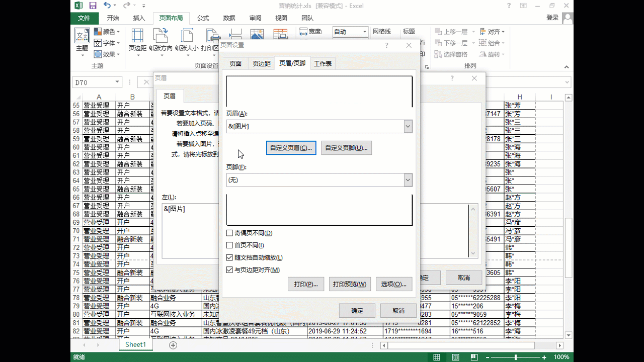Open the 审阅 Review ribbon tab
Screen dimensions: 644x362
pyautogui.click(x=255, y=18)
